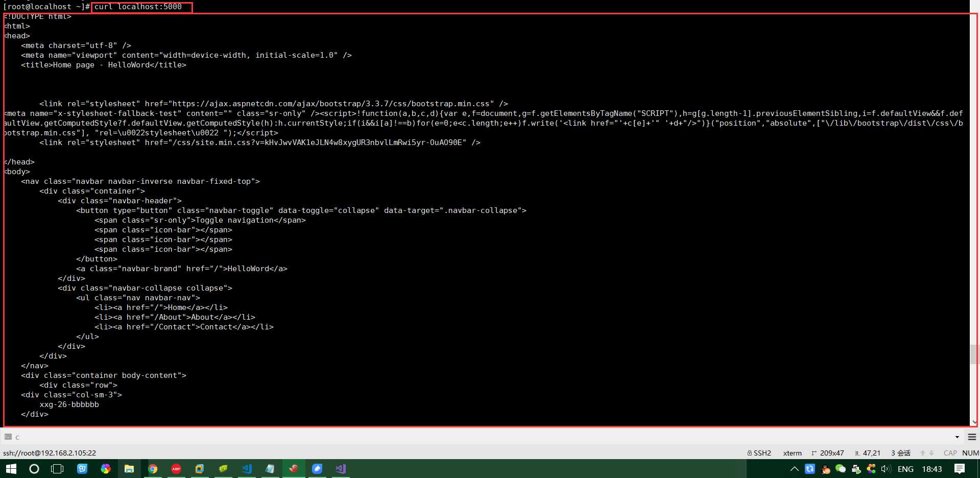Click the 47,21 cursor position indicator
This screenshot has height=478, width=980.
[868, 453]
